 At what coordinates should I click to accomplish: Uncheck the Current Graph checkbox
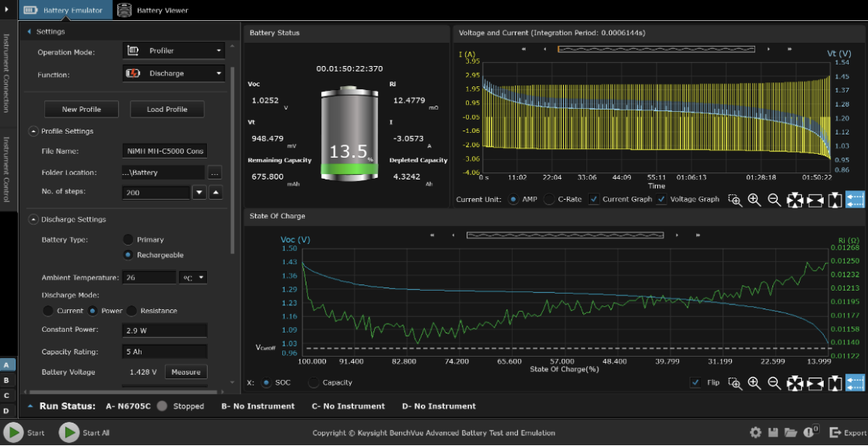(x=594, y=200)
